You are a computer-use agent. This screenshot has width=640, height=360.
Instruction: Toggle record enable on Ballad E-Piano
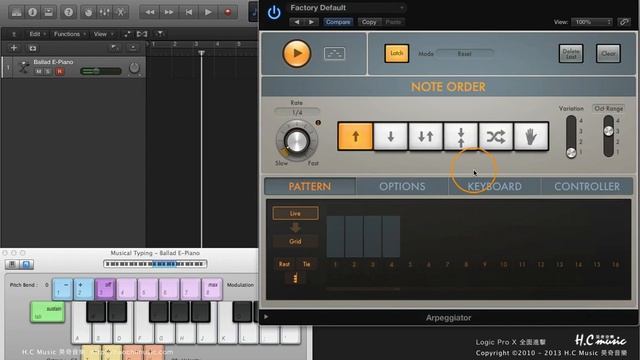coord(60,71)
